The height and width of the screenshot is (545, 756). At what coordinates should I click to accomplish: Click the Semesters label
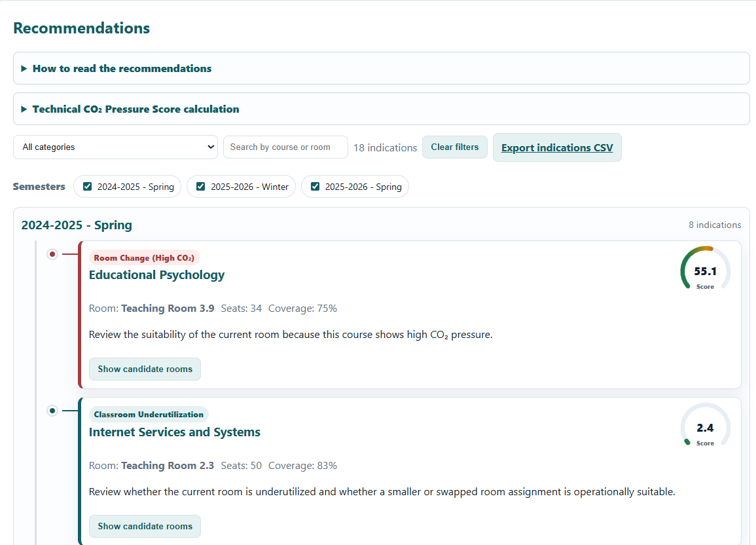tap(39, 187)
